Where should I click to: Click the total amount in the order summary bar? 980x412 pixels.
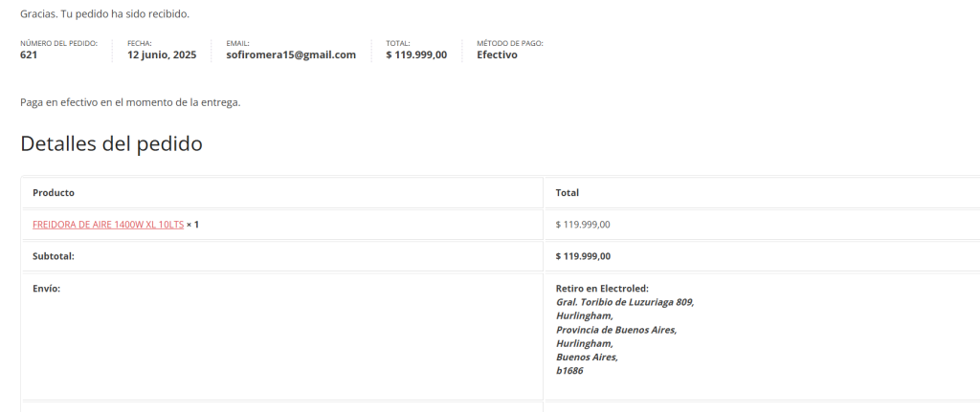tap(416, 55)
